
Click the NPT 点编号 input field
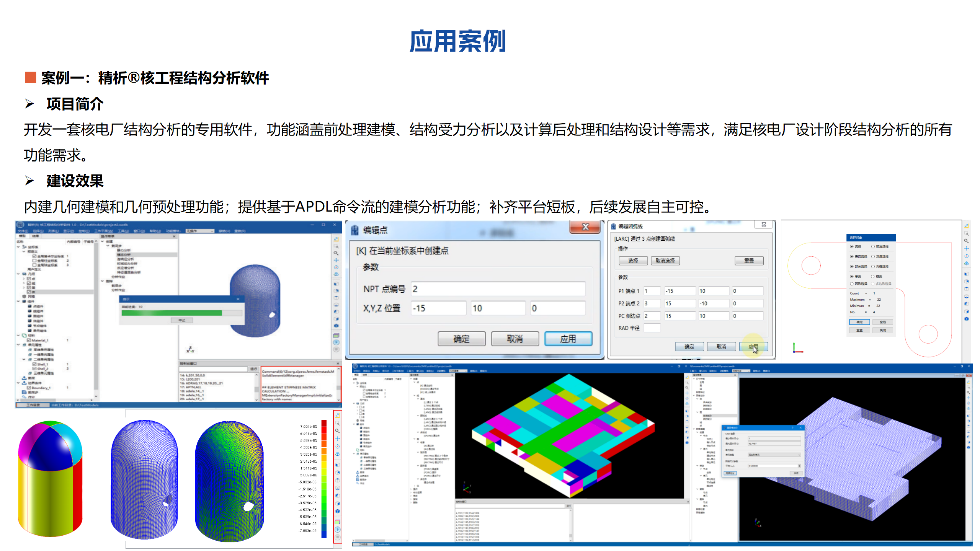click(498, 289)
